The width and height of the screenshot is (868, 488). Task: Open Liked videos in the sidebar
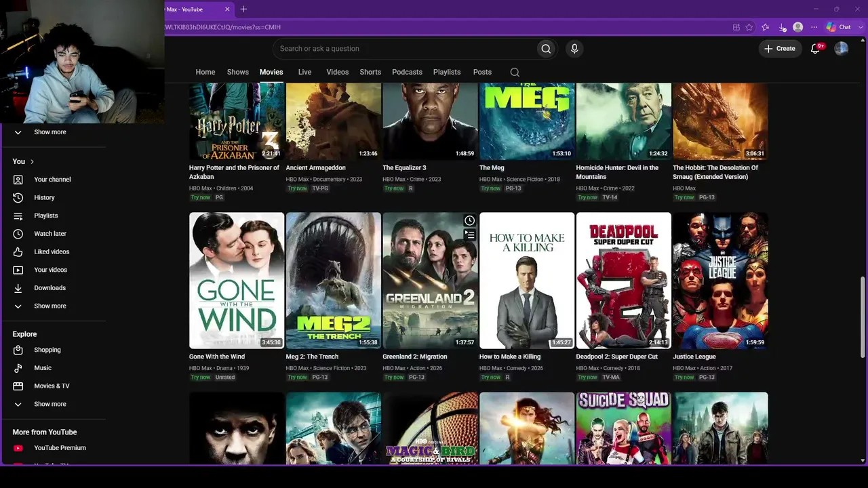(x=53, y=252)
